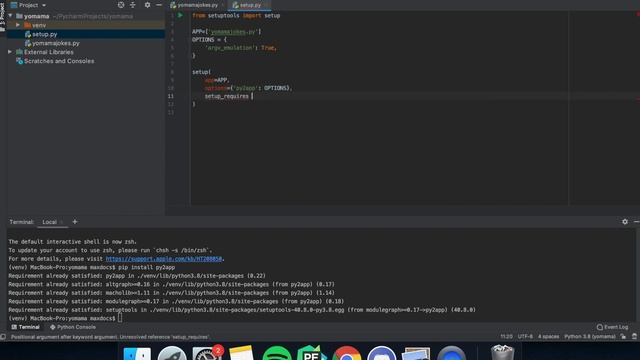Open Finder from the Dock
The image size is (640, 360).
[137, 353]
